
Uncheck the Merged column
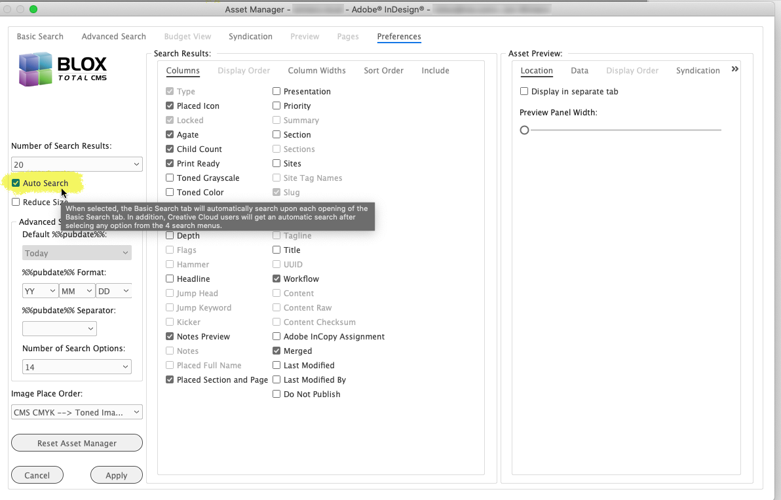pyautogui.click(x=276, y=352)
